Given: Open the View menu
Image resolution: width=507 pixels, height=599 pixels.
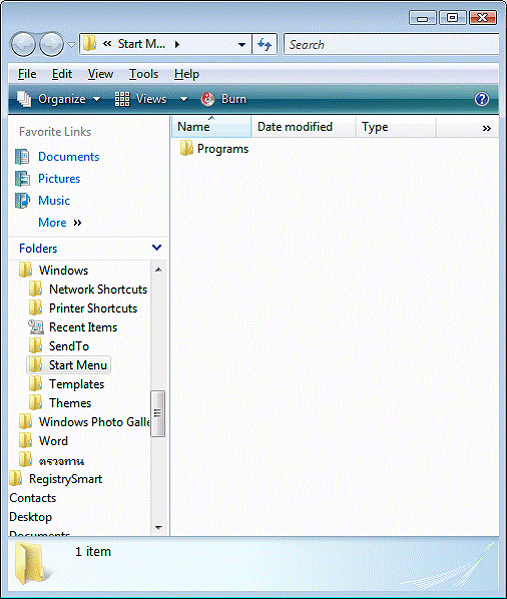Looking at the screenshot, I should coord(100,74).
